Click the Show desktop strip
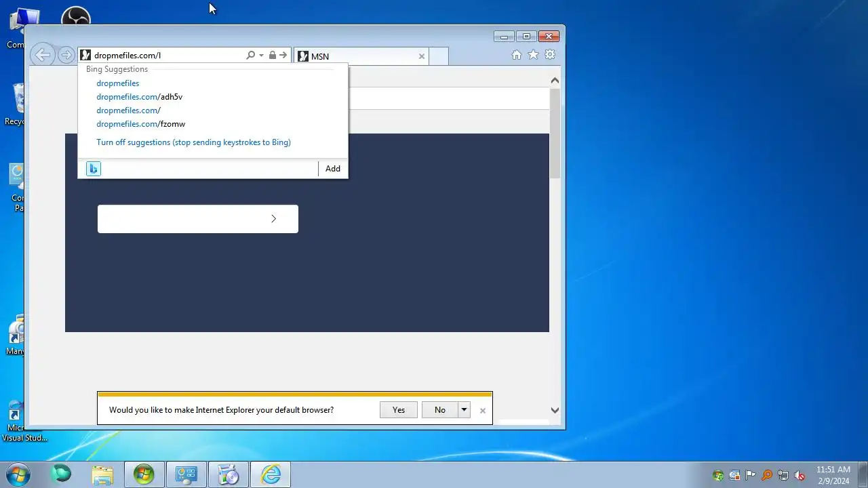The width and height of the screenshot is (868, 488). click(863, 474)
